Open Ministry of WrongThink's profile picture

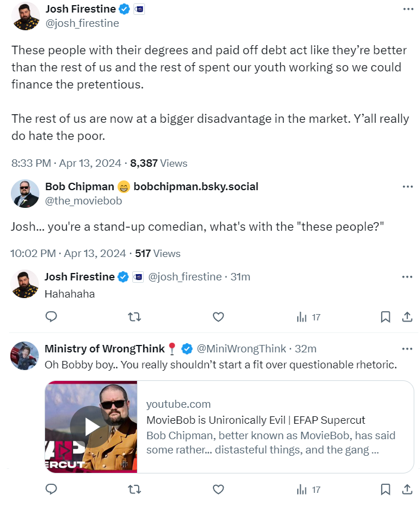(25, 356)
